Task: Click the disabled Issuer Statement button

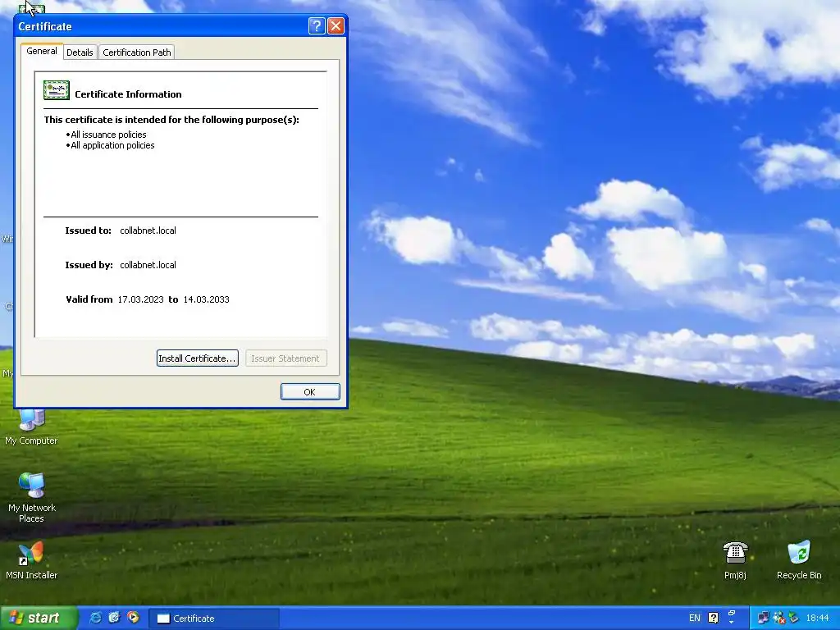Action: (x=285, y=358)
